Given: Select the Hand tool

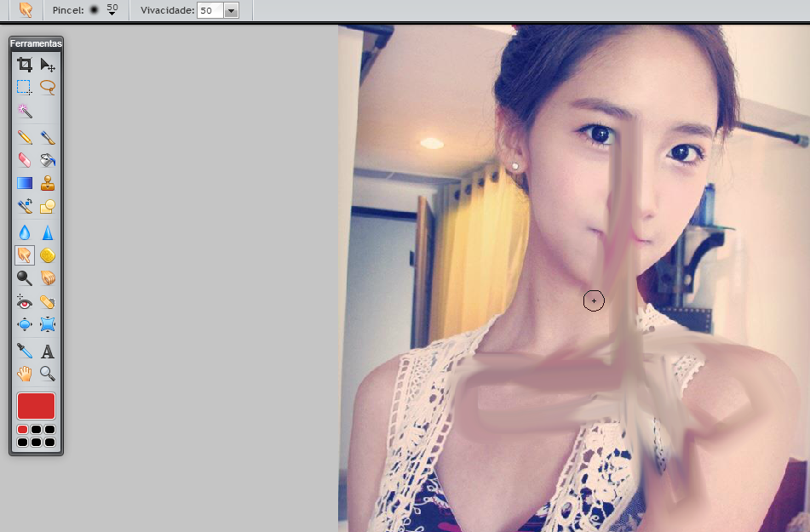Looking at the screenshot, I should pyautogui.click(x=25, y=372).
